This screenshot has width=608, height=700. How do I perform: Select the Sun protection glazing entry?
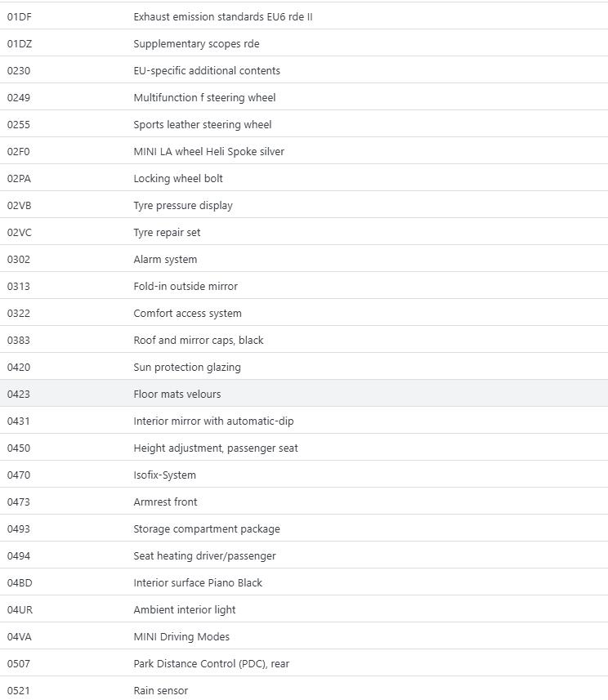point(186,367)
